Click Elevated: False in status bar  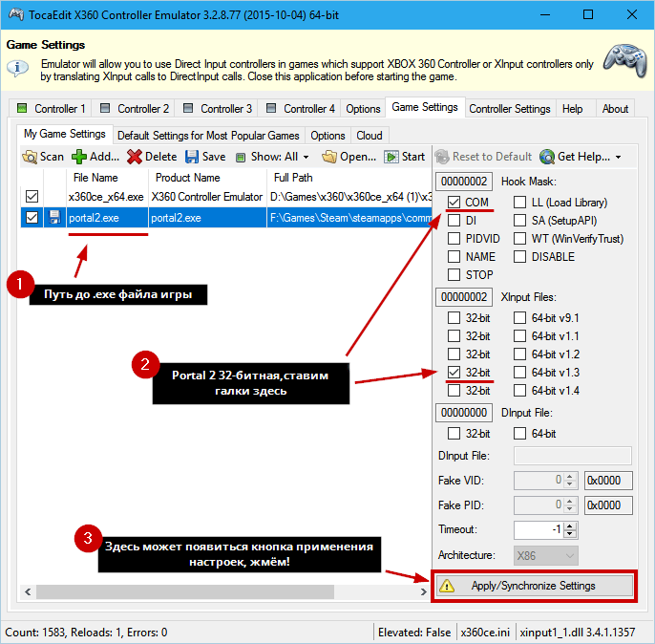pos(414,633)
